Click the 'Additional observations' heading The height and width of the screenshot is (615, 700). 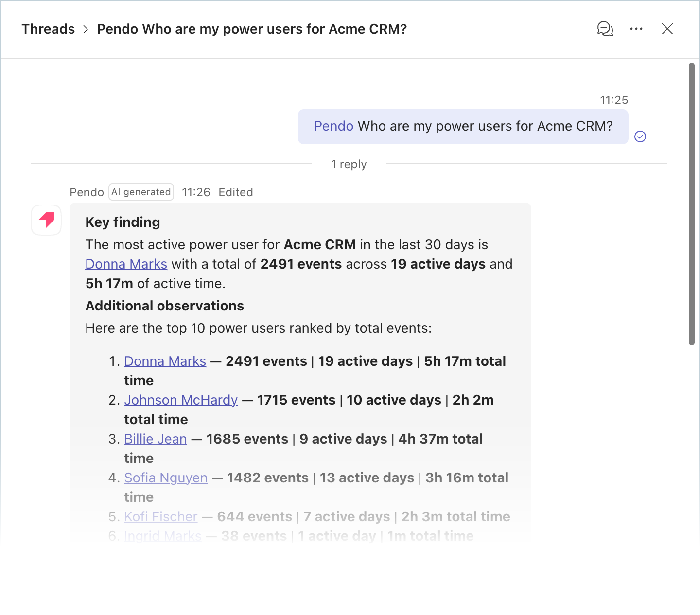(165, 306)
